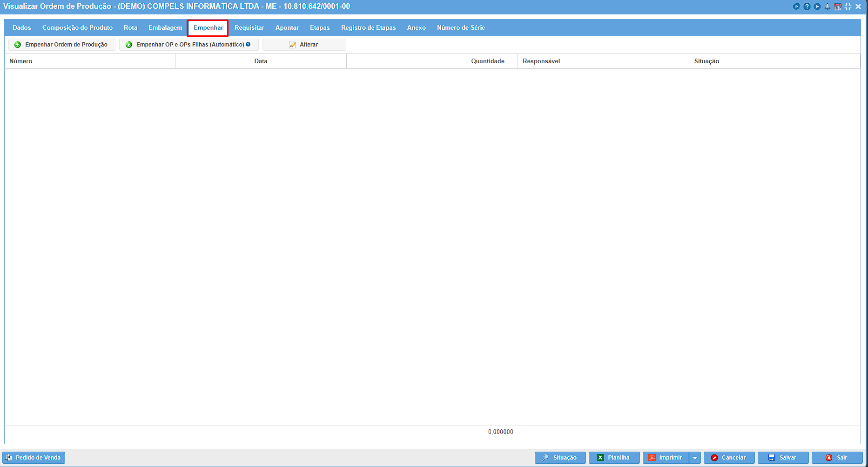868x467 pixels.
Task: Sort by the Quantidade column header
Action: [x=432, y=61]
